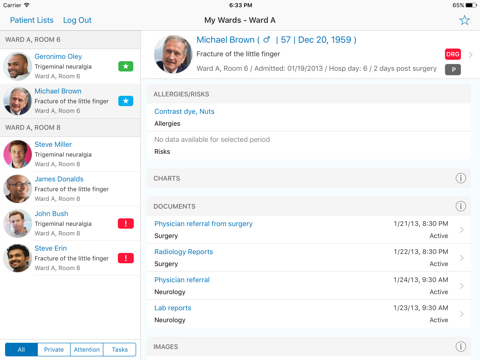Open Lab reports document
This screenshot has height=360, width=480.
coord(309,314)
